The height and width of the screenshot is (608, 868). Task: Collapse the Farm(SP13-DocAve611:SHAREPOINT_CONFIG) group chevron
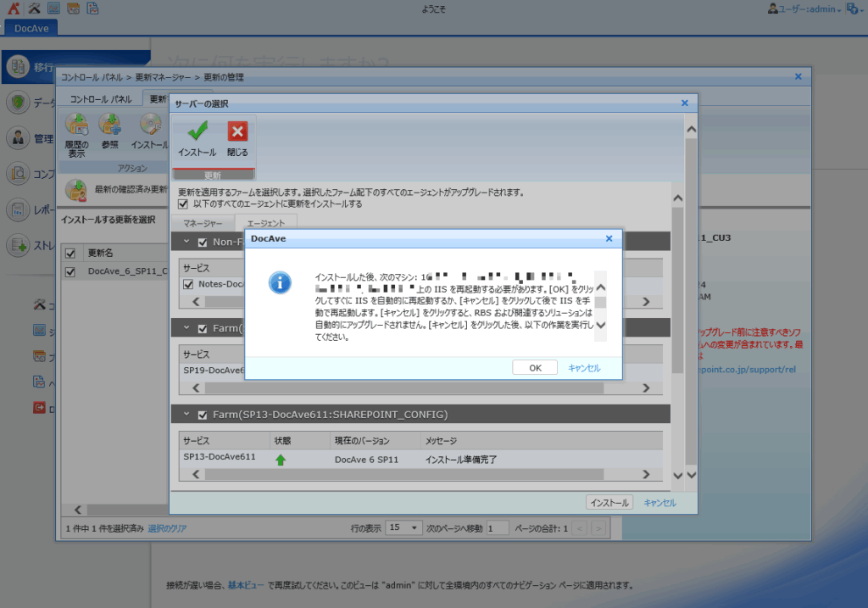pyautogui.click(x=186, y=414)
